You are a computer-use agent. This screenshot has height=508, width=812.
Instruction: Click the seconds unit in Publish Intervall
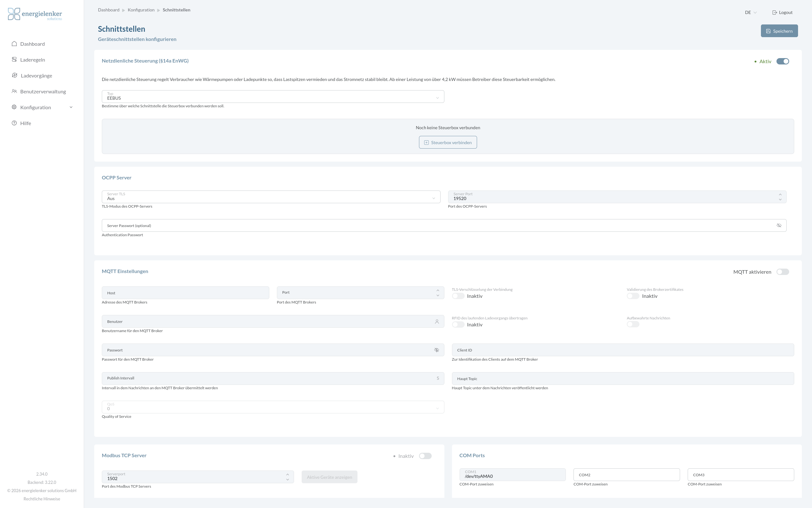[x=438, y=378]
